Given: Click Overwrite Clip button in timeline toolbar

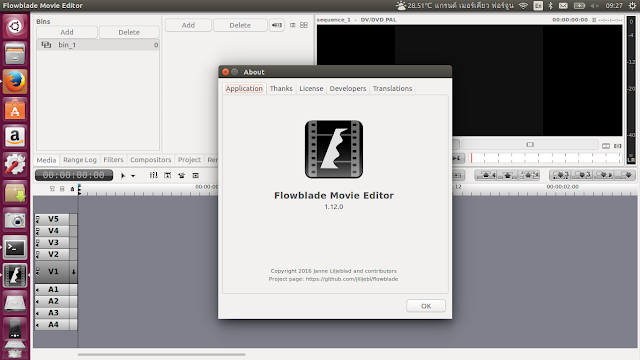Looking at the screenshot, I should click(x=582, y=175).
